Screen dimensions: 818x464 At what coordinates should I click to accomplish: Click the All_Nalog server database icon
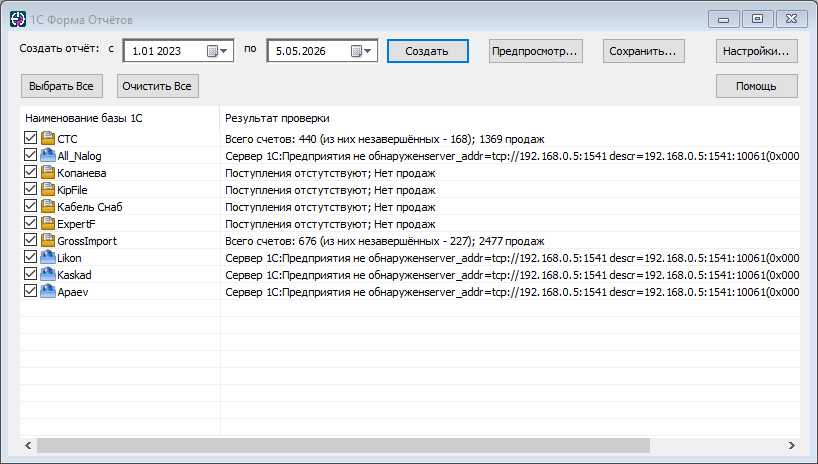48,155
